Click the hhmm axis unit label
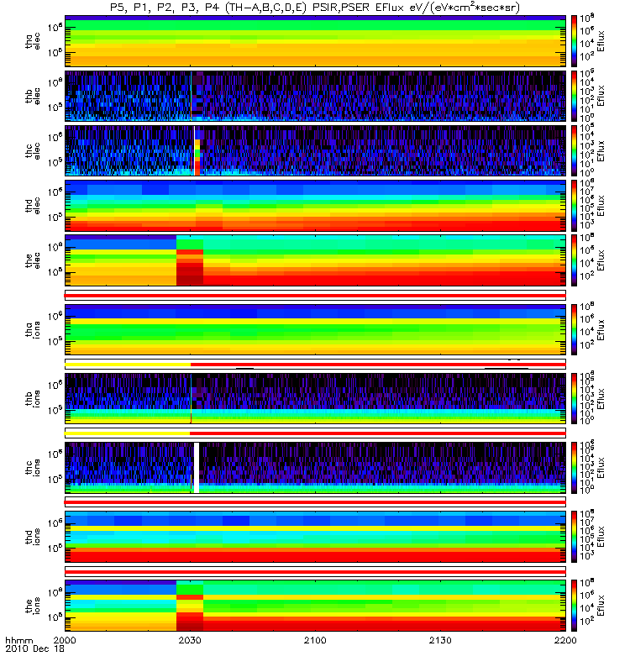Viewport: 630px width, 672px height. 18,640
